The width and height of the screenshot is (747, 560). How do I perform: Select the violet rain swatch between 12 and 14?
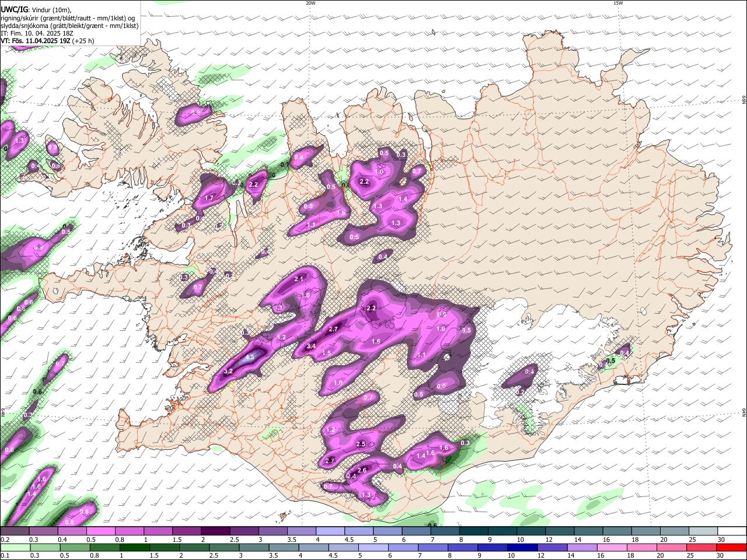[x=551, y=547]
